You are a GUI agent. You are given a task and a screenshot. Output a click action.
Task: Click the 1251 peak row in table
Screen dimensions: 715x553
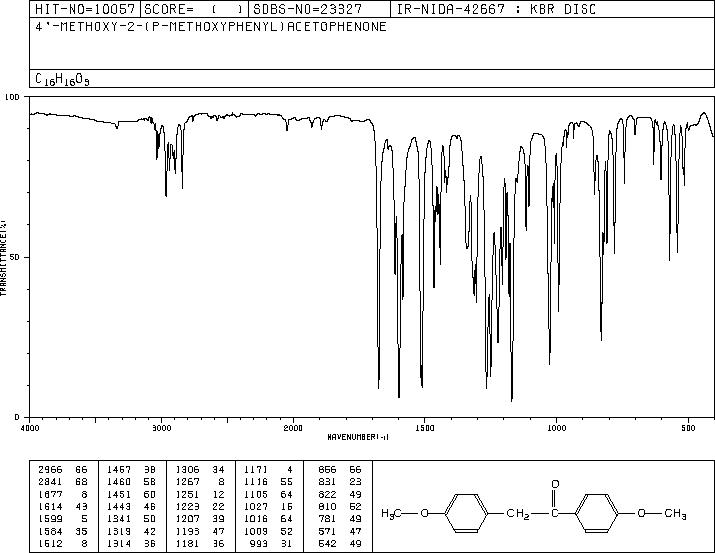coord(200,494)
